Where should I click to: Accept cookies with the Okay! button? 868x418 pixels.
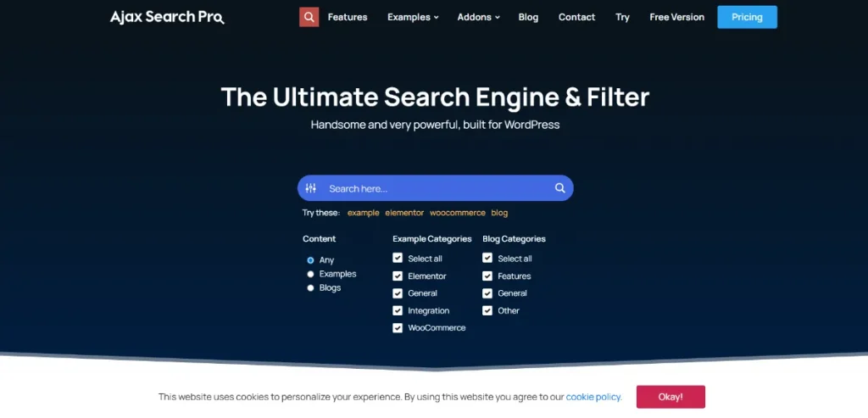[670, 397]
